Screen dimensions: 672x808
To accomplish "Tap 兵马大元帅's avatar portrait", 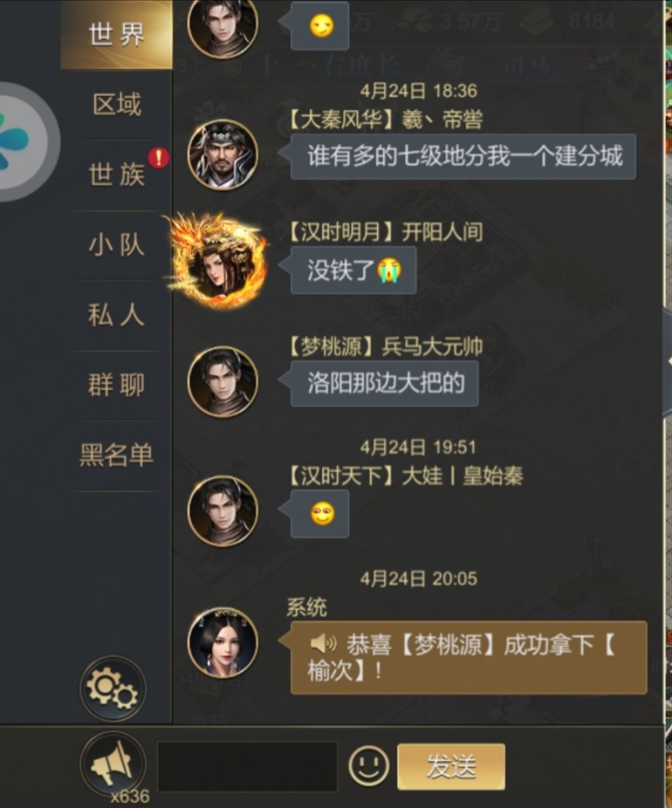I will [x=223, y=380].
